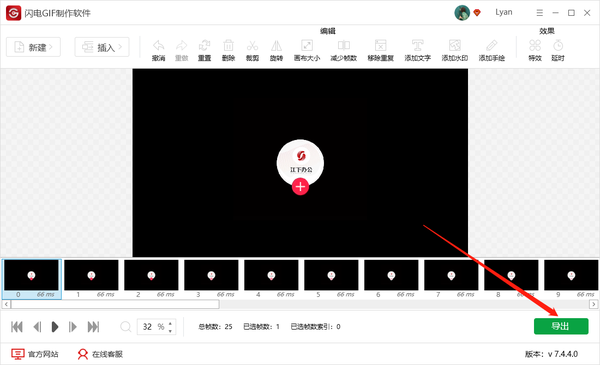Viewport: 600px width, 365px height.
Task: Click the frame strip right scroll arrow
Action: pyautogui.click(x=593, y=305)
